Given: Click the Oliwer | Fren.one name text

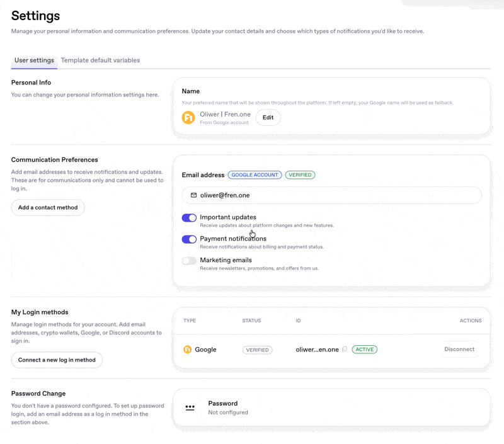Looking at the screenshot, I should coord(226,115).
